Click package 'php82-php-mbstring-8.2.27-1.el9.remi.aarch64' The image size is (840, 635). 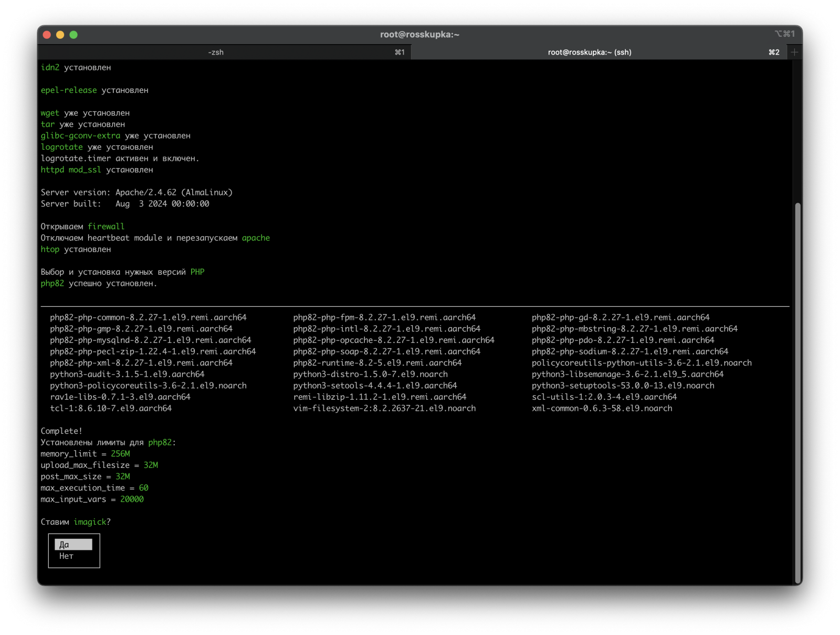click(635, 329)
